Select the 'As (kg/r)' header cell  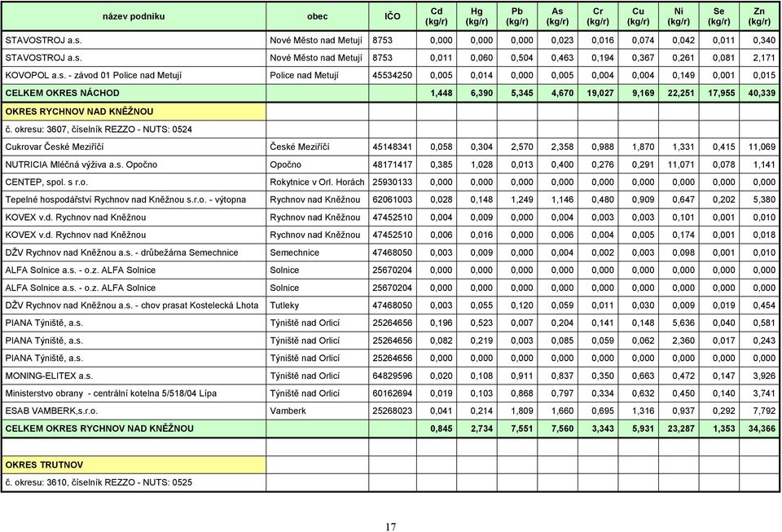coord(557,16)
